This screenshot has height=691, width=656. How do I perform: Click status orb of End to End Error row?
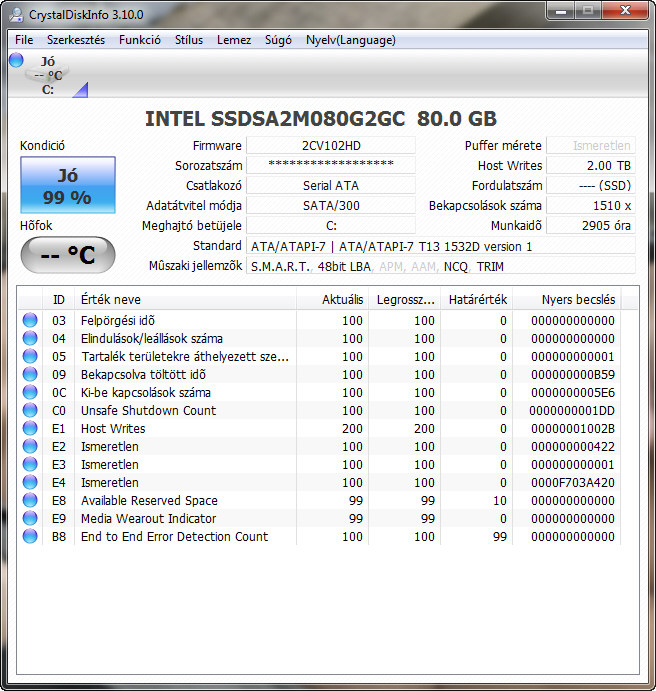point(30,536)
